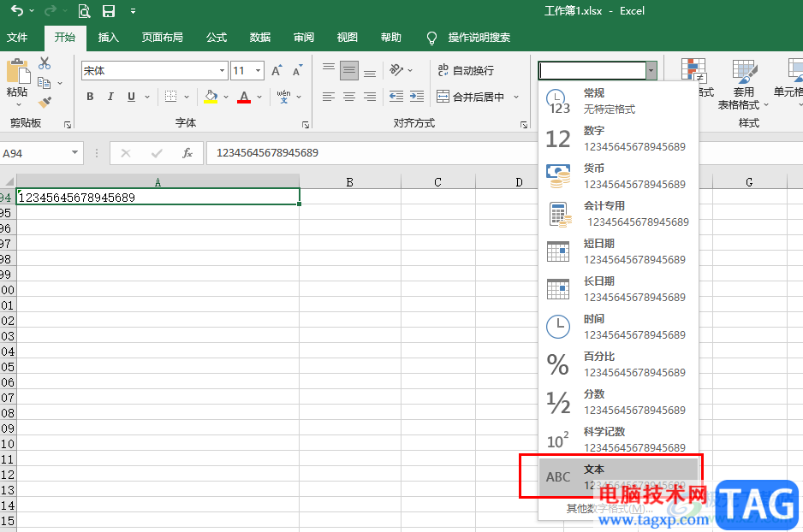803x532 pixels.
Task: Open Print Preview from quick access toolbar
Action: tap(84, 11)
